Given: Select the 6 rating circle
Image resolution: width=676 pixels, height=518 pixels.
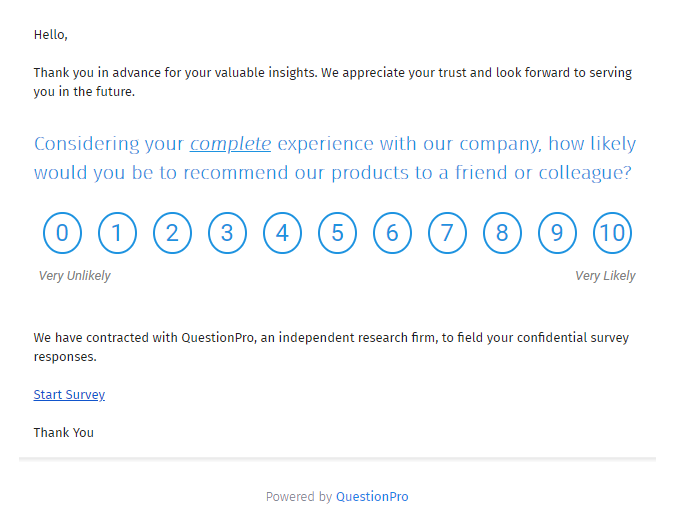Looking at the screenshot, I should click(x=392, y=234).
